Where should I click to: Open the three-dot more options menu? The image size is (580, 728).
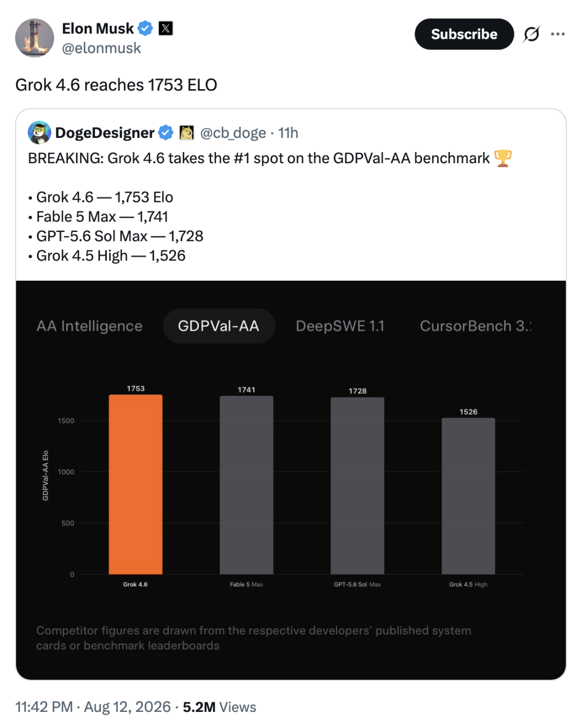click(x=557, y=34)
